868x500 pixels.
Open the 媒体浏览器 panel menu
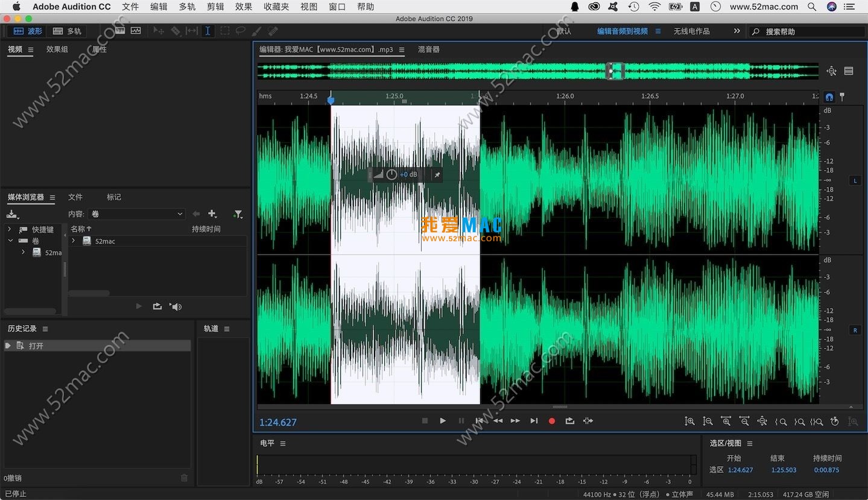point(52,197)
